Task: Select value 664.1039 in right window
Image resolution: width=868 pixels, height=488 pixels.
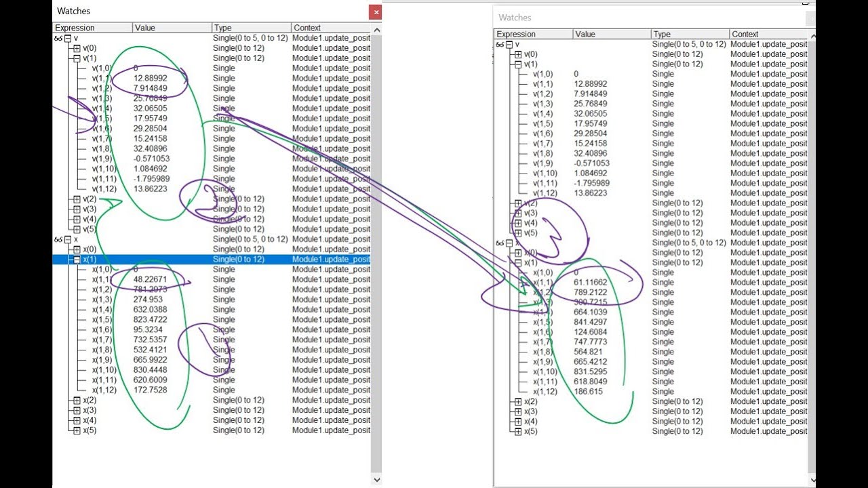Action: 591,312
